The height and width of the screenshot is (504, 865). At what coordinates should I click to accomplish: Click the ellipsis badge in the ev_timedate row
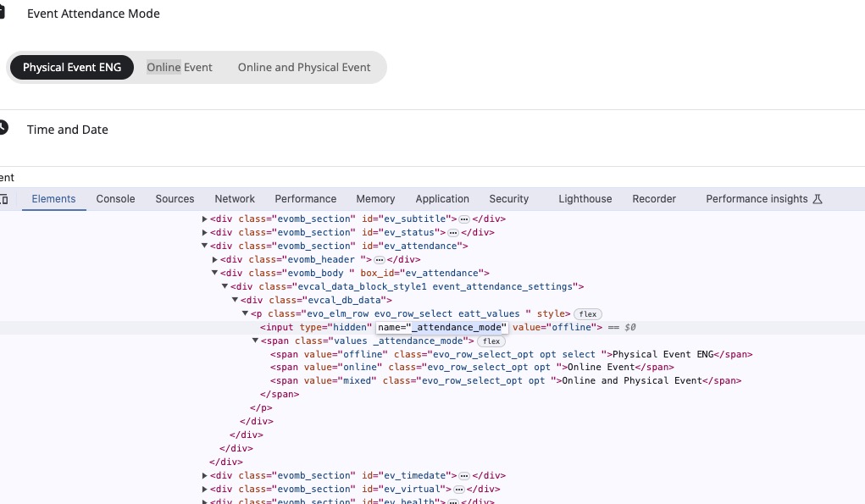click(x=464, y=476)
